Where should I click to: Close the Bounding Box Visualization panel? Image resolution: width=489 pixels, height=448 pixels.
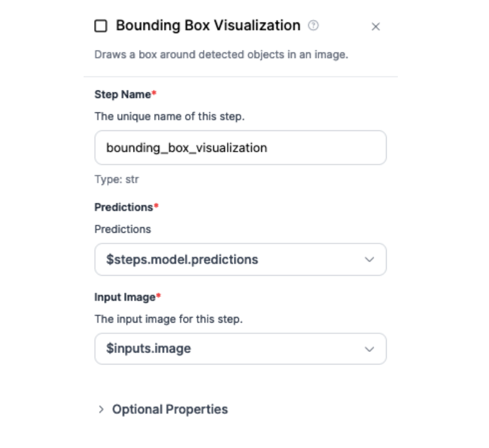point(375,27)
